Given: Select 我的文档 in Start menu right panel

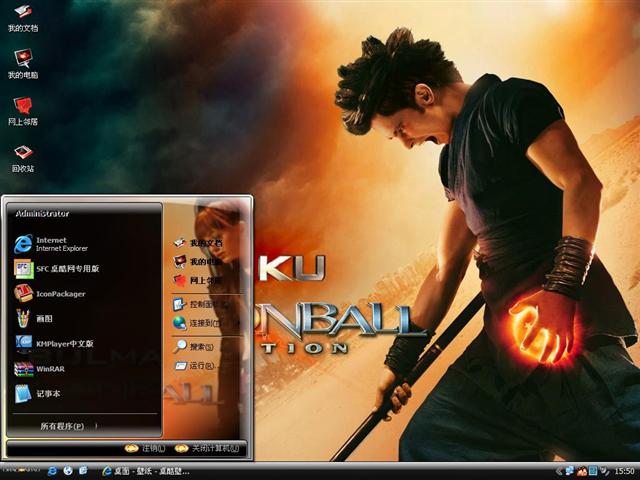Looking at the screenshot, I should pyautogui.click(x=198, y=243).
